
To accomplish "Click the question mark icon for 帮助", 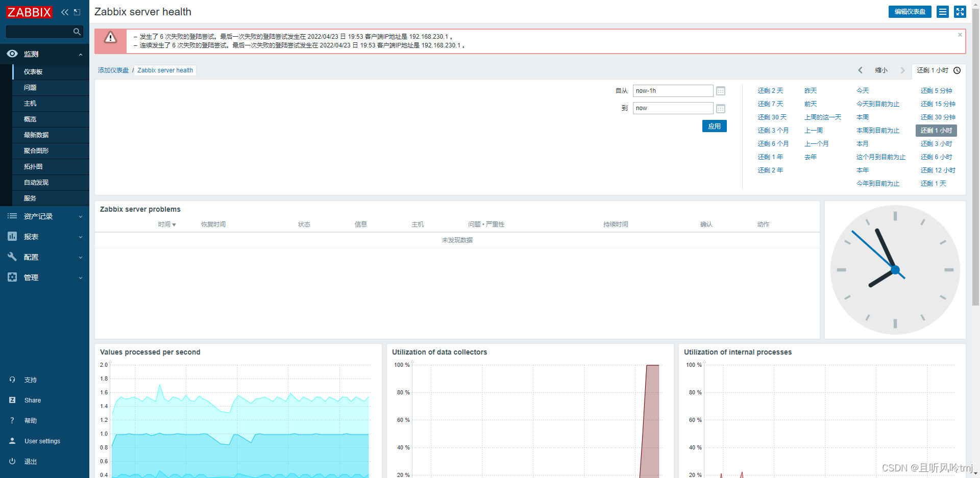I will click(x=12, y=420).
